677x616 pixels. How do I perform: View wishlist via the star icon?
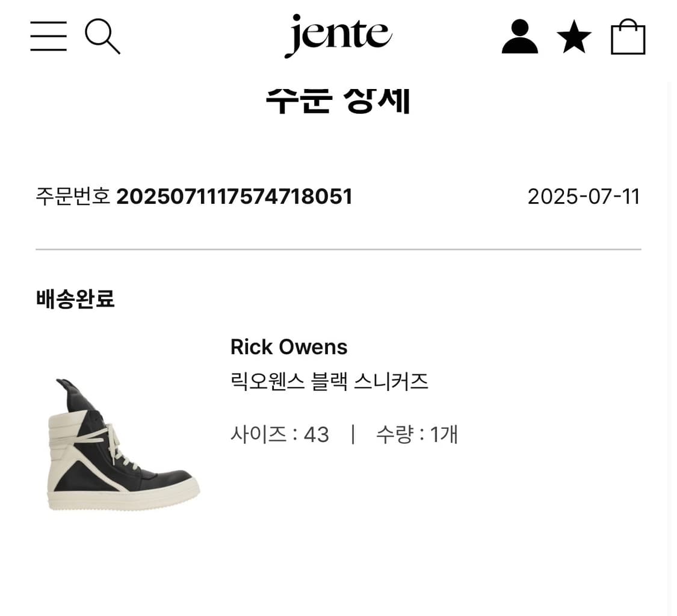[574, 36]
